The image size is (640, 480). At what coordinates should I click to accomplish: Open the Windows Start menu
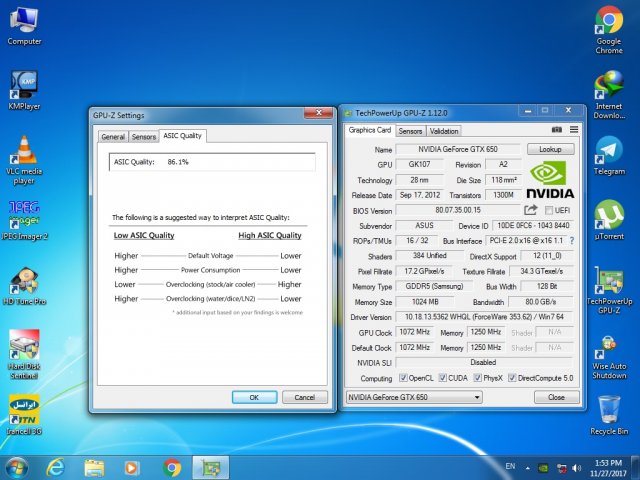tap(17, 468)
